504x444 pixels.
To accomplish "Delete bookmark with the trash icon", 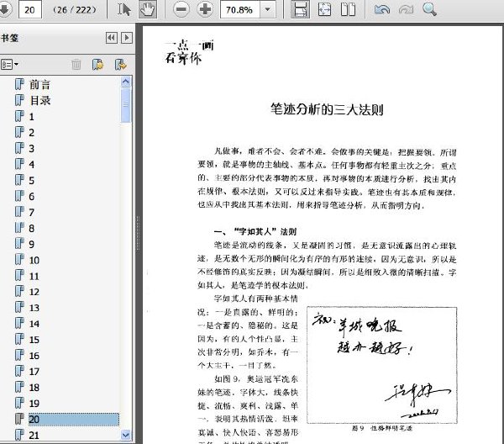I will [x=76, y=65].
